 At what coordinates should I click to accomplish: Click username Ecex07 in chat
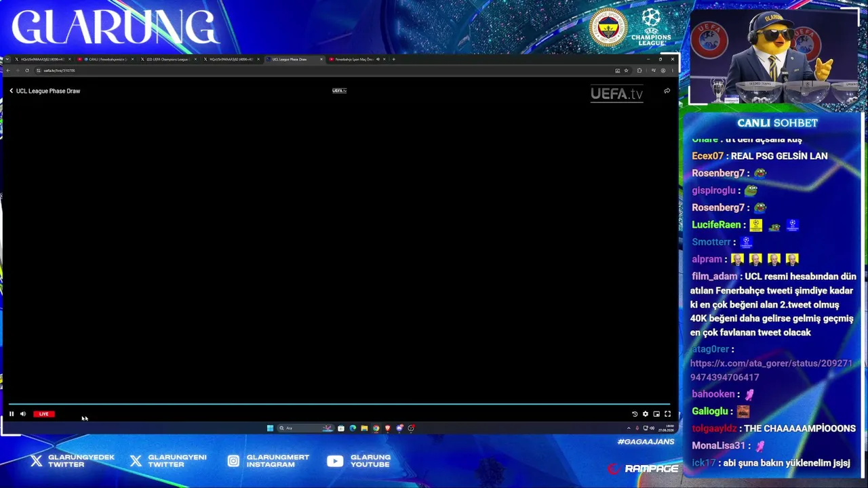point(707,156)
